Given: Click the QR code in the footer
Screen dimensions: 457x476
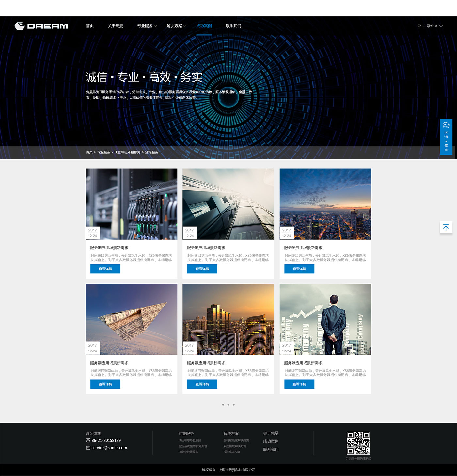Looking at the screenshot, I should click(x=358, y=443).
